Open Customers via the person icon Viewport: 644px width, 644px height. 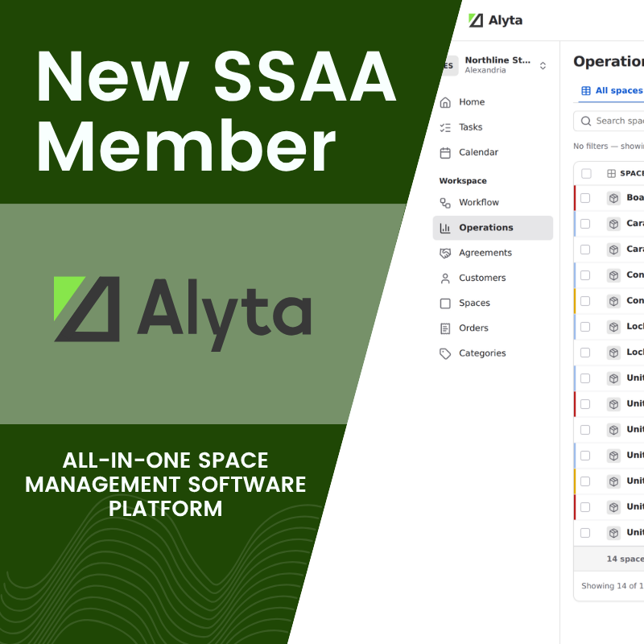pos(445,279)
